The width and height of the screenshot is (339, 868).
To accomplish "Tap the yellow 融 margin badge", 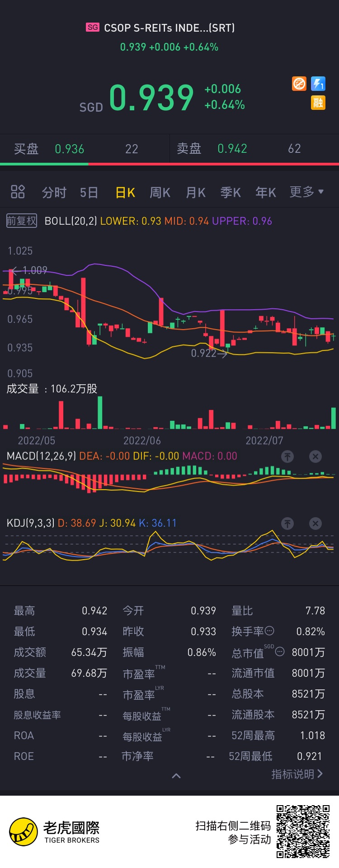I will [x=318, y=103].
